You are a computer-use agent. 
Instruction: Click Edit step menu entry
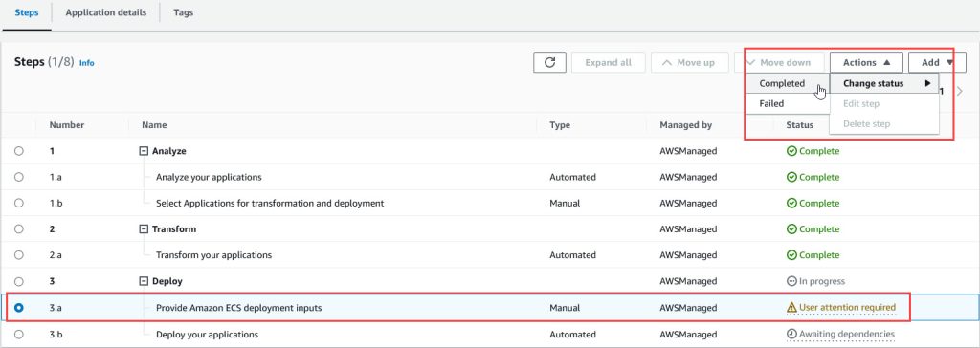[x=884, y=103]
